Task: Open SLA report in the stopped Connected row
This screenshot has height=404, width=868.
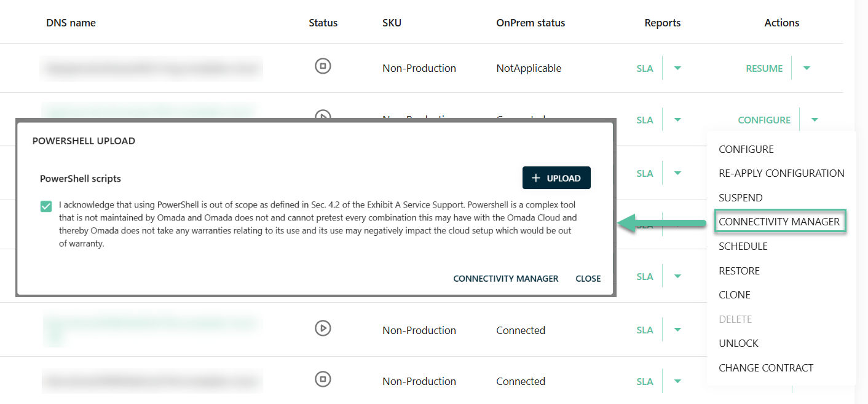Action: pos(645,381)
